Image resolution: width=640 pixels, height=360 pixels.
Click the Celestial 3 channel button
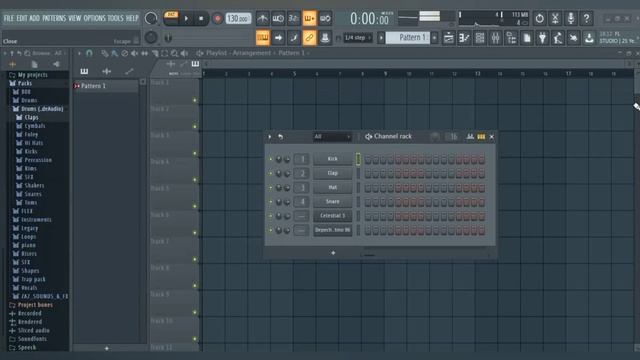pyautogui.click(x=333, y=216)
